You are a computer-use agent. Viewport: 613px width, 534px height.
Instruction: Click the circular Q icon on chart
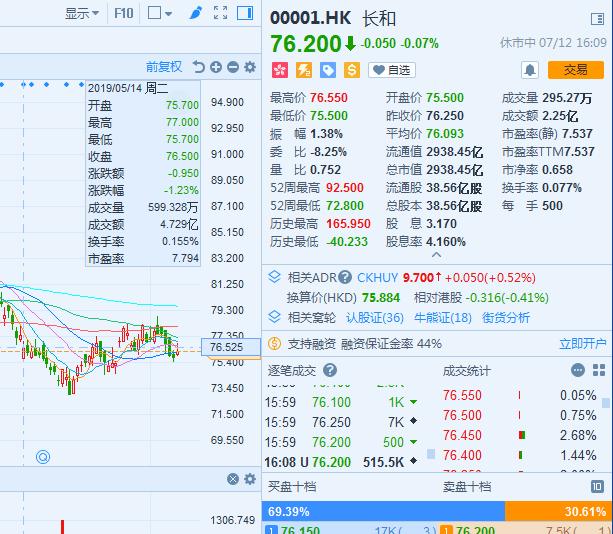click(43, 457)
